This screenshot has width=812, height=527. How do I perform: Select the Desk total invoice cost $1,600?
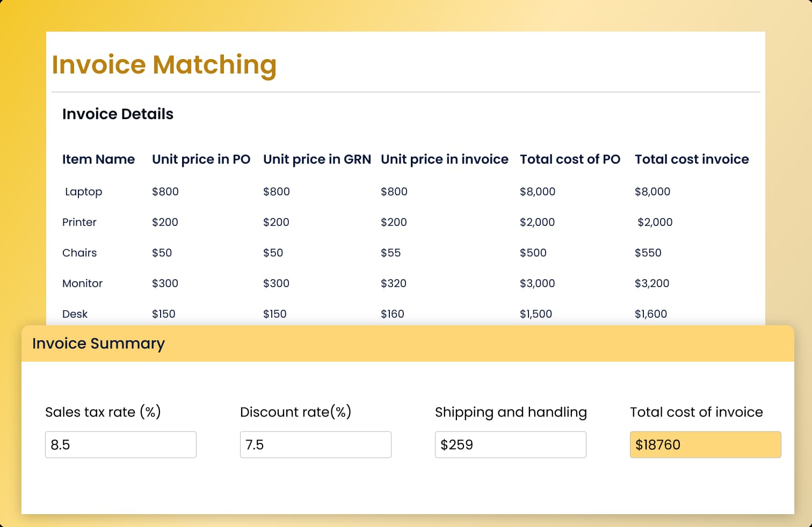pyautogui.click(x=650, y=314)
